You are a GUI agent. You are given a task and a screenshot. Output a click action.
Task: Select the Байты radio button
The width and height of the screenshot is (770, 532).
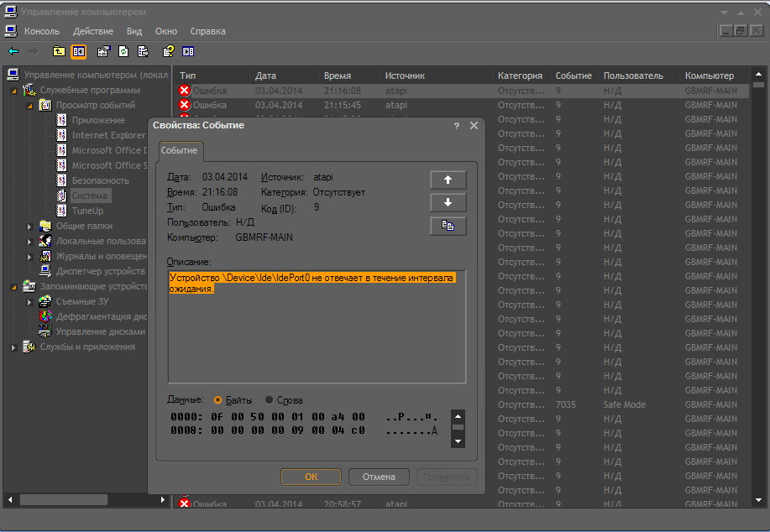(218, 400)
